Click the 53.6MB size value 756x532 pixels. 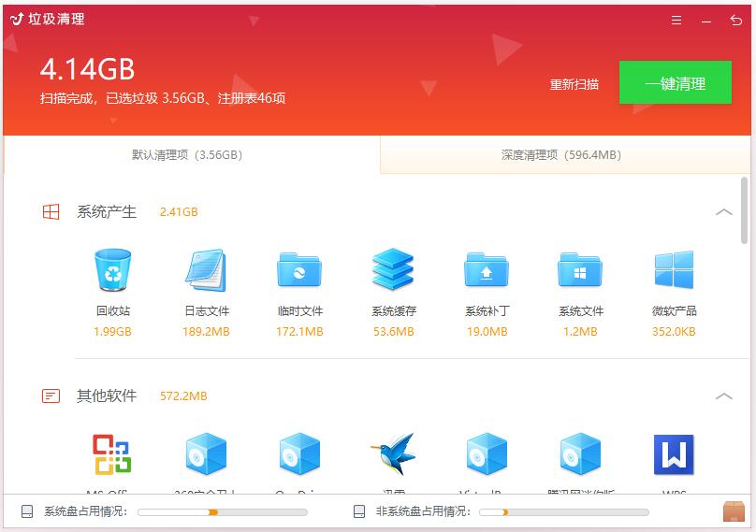click(393, 332)
